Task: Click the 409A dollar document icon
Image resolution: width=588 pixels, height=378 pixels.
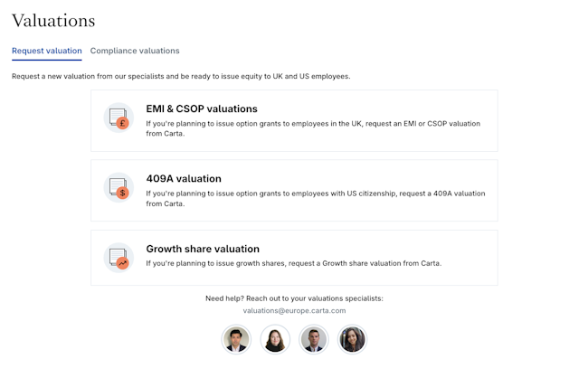Action: tap(119, 188)
